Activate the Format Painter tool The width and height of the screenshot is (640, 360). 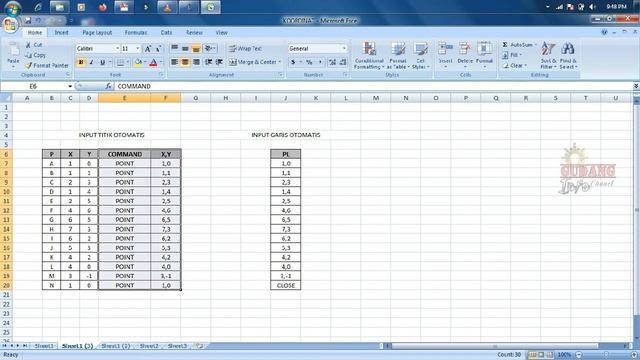(x=47, y=65)
